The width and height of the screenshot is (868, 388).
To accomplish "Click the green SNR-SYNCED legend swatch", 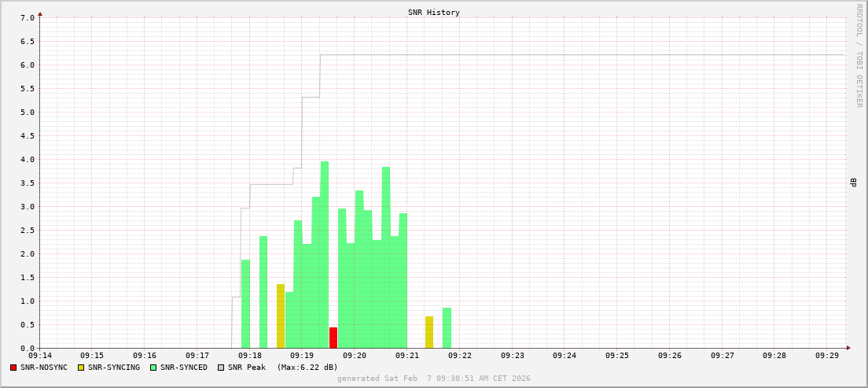I will [x=153, y=368].
